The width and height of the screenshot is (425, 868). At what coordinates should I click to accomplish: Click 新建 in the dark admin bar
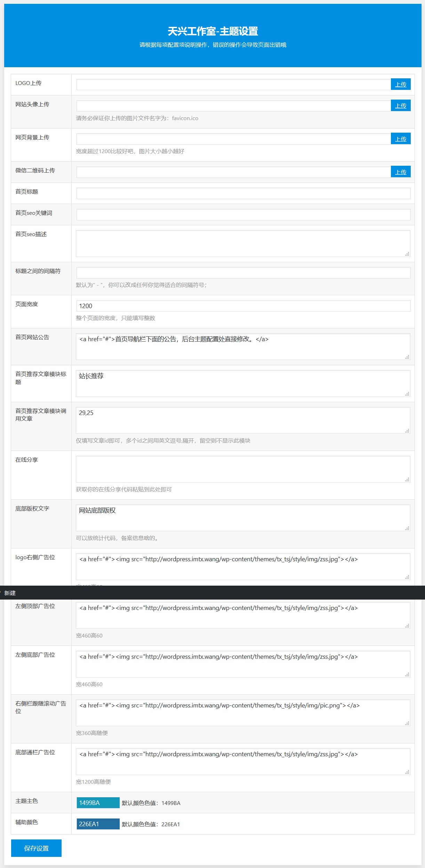click(x=10, y=593)
